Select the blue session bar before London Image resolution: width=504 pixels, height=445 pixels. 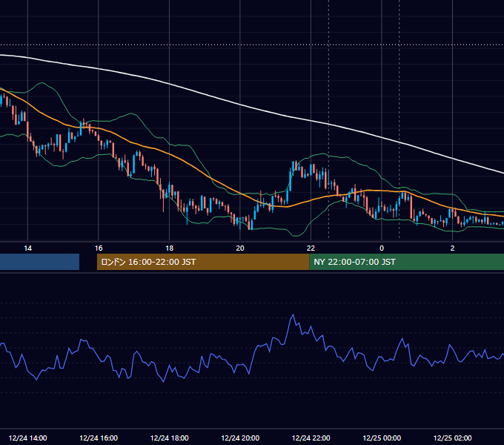pos(39,262)
